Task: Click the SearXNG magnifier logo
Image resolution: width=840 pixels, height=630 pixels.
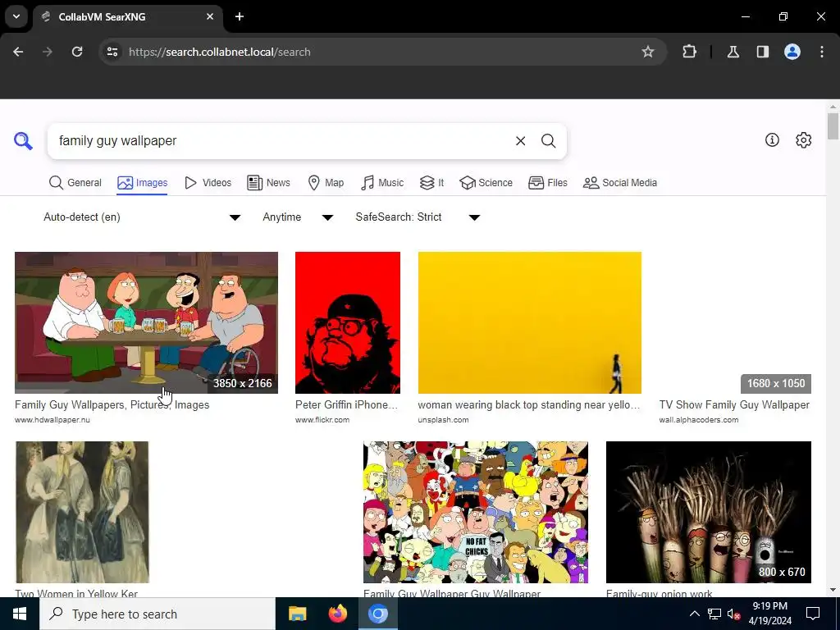Action: (23, 141)
